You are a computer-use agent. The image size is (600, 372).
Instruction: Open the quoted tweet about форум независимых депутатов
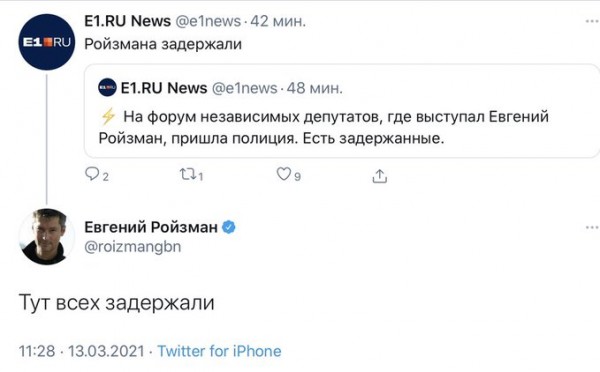pos(342,111)
